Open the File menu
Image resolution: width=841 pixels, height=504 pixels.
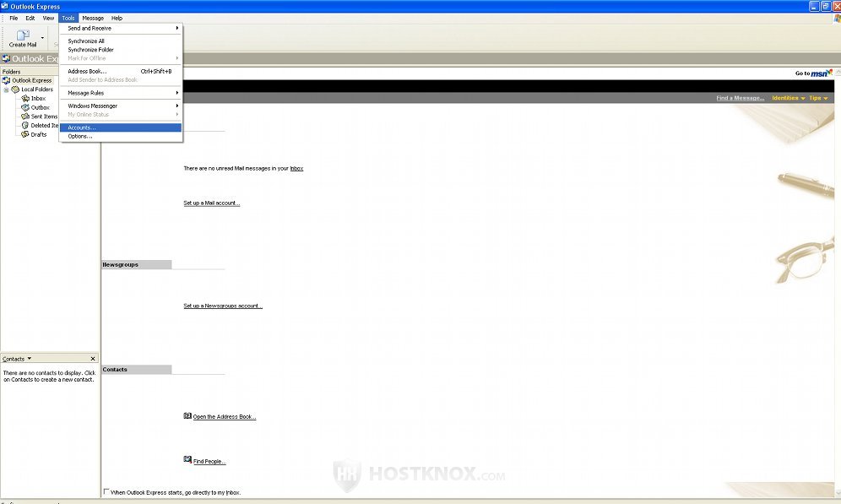[14, 18]
